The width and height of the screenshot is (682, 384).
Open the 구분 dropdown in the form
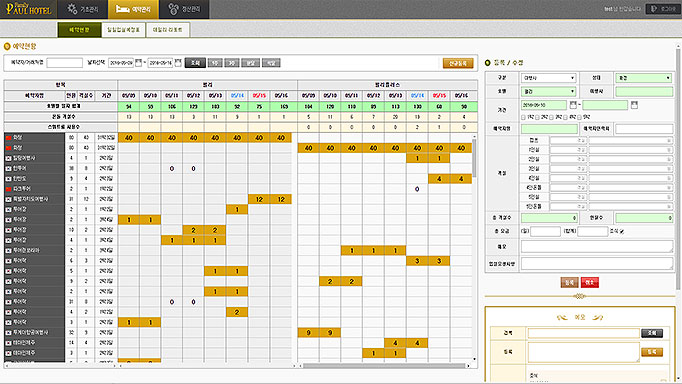pyautogui.click(x=548, y=78)
